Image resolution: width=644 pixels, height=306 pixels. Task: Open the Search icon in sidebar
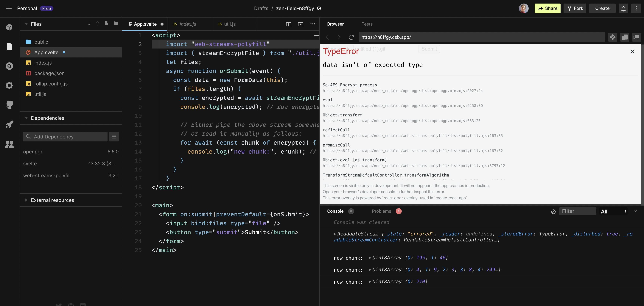(x=10, y=66)
